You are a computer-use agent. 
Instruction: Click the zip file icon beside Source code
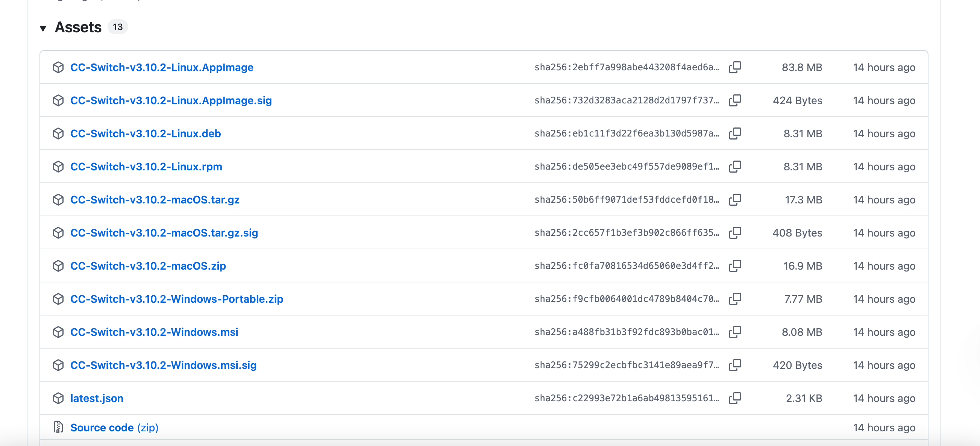pyautogui.click(x=58, y=428)
